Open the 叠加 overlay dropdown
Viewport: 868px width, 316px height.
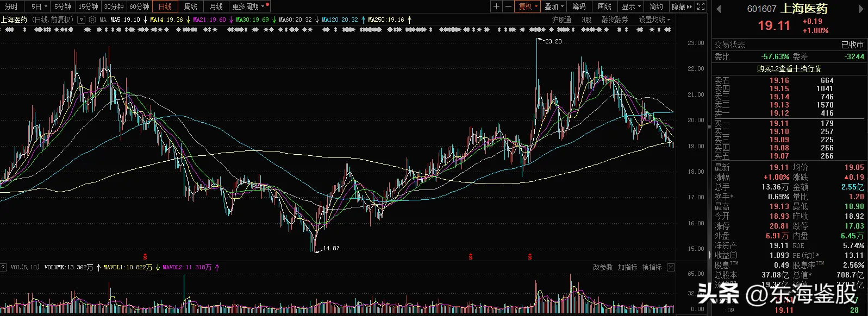pyautogui.click(x=554, y=7)
